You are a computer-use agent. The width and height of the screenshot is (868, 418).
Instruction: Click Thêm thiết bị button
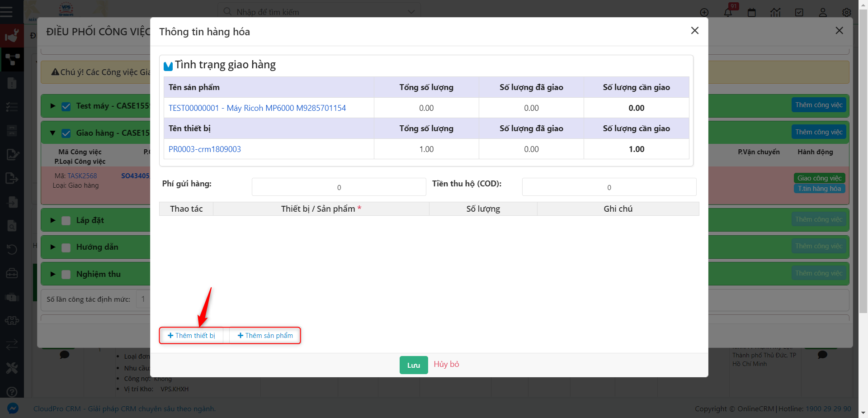[x=191, y=336]
